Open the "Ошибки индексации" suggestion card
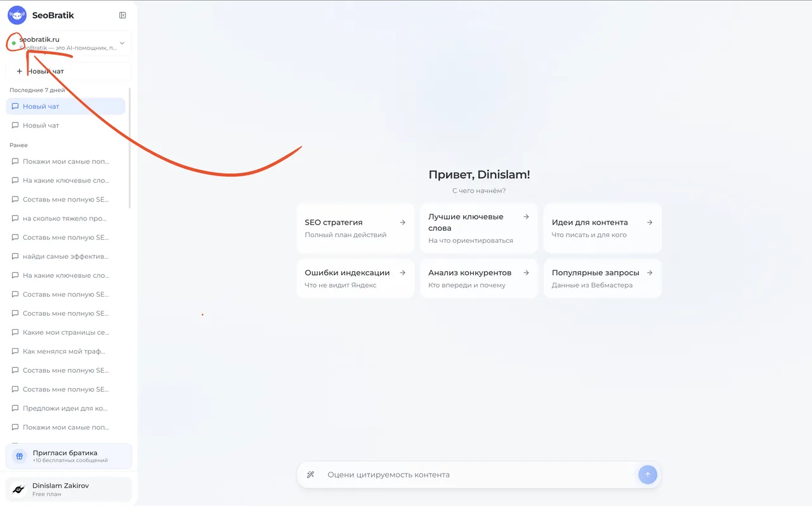This screenshot has width=812, height=506. coord(355,278)
